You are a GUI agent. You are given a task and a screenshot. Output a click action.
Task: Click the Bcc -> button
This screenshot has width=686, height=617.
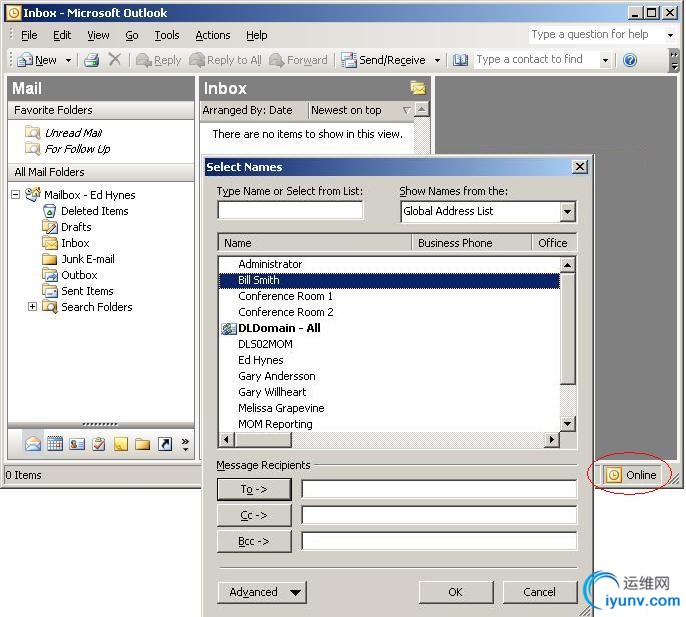[254, 542]
